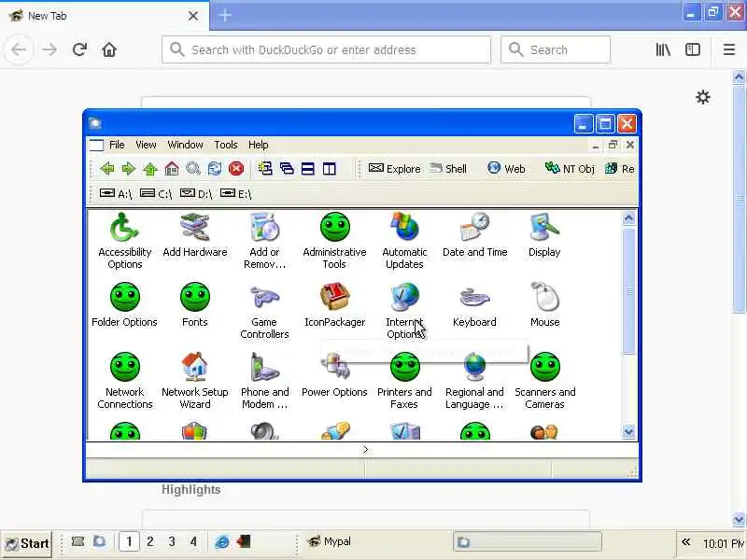Click the folder tree view toolbar icon
747x560 pixels.
(265, 169)
